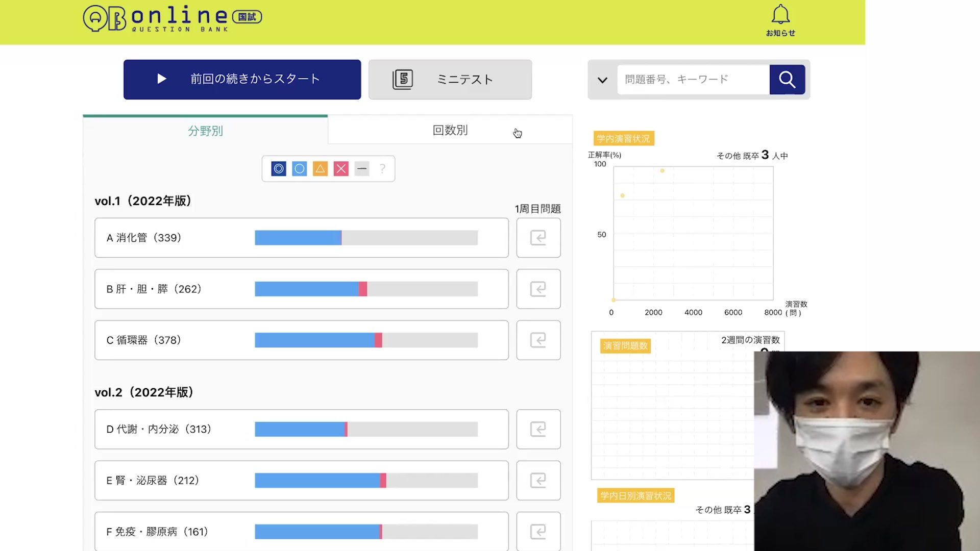980x551 pixels.
Task: Click the 問題番号、キーワード search field
Action: 693,80
